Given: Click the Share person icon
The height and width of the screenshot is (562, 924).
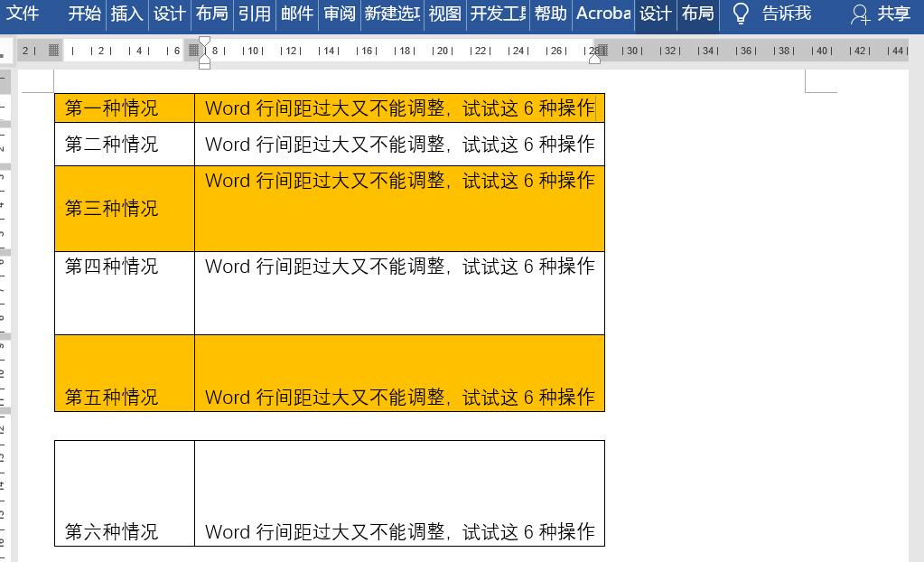Looking at the screenshot, I should [x=859, y=15].
